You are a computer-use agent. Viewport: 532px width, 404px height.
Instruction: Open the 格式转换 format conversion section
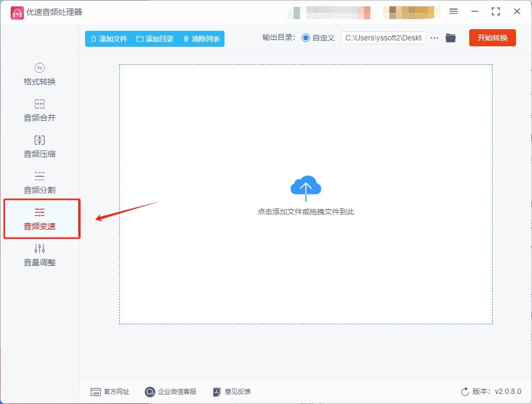coord(39,74)
